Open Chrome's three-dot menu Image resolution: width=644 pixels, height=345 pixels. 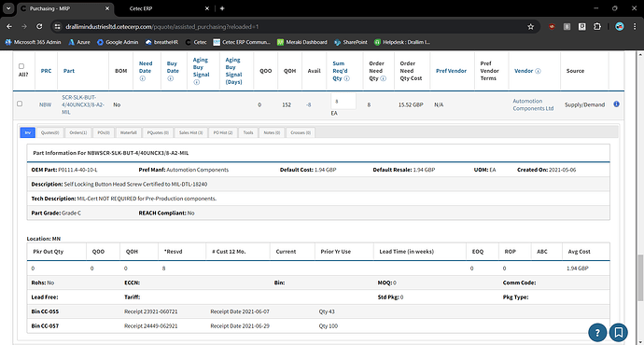635,27
